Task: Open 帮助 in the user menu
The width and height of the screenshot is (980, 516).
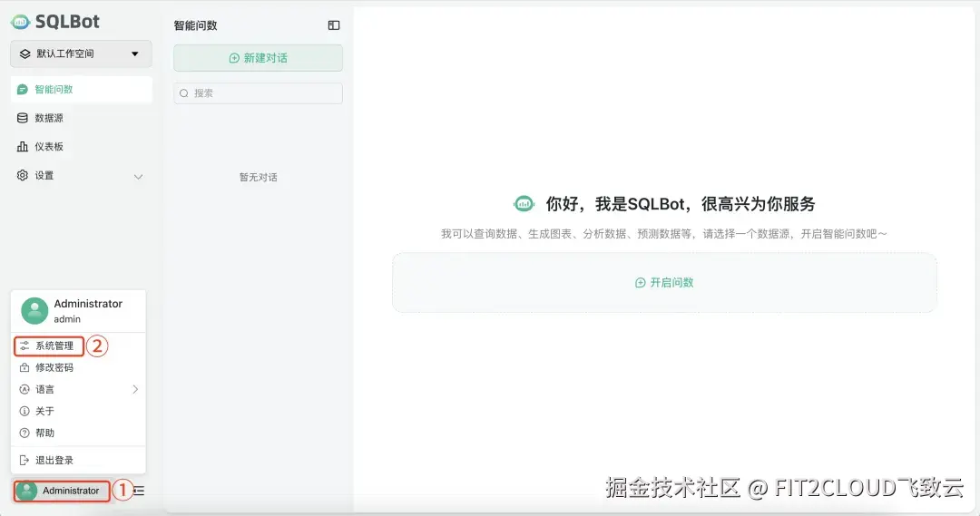Action: pyautogui.click(x=78, y=433)
